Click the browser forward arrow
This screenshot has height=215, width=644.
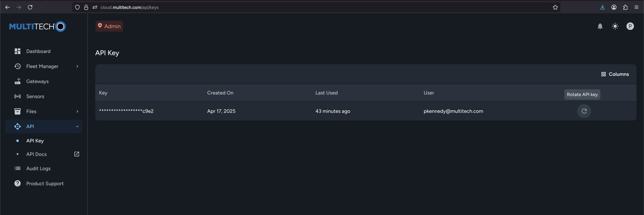click(x=19, y=7)
